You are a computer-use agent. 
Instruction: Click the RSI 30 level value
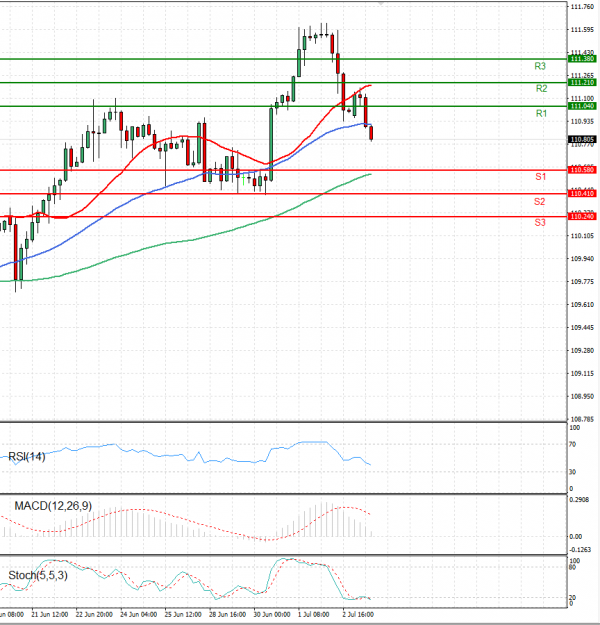click(x=572, y=472)
